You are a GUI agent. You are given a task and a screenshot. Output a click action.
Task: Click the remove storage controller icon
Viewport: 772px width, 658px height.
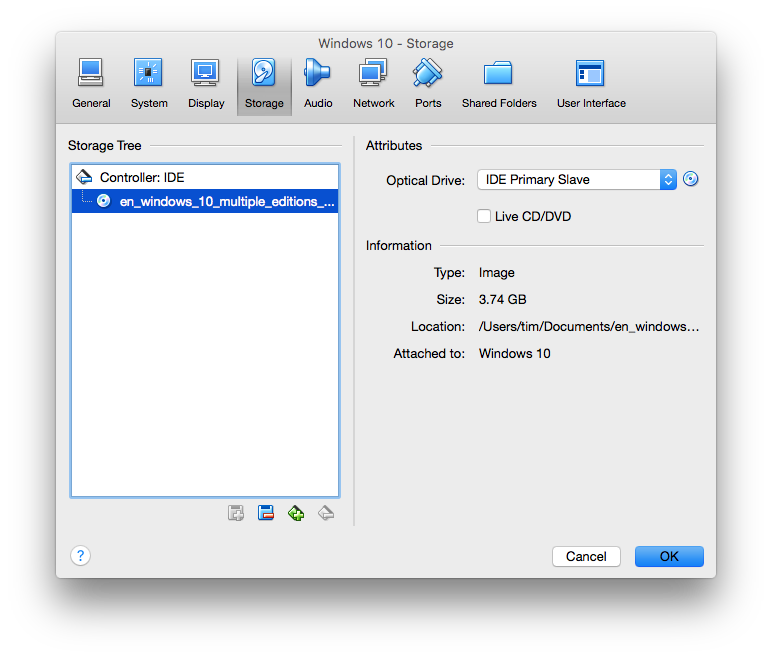[x=325, y=513]
